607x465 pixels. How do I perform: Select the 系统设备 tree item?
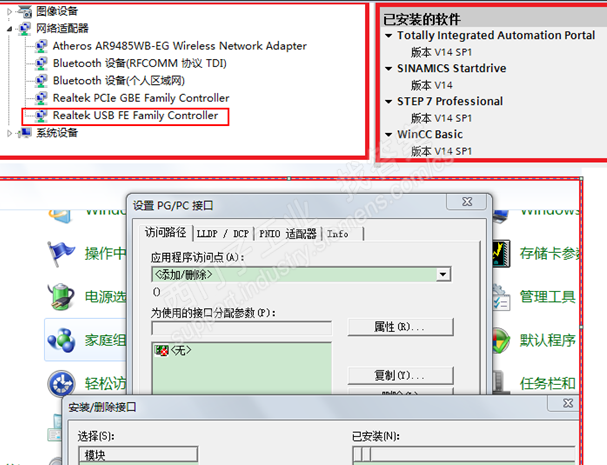(x=57, y=133)
